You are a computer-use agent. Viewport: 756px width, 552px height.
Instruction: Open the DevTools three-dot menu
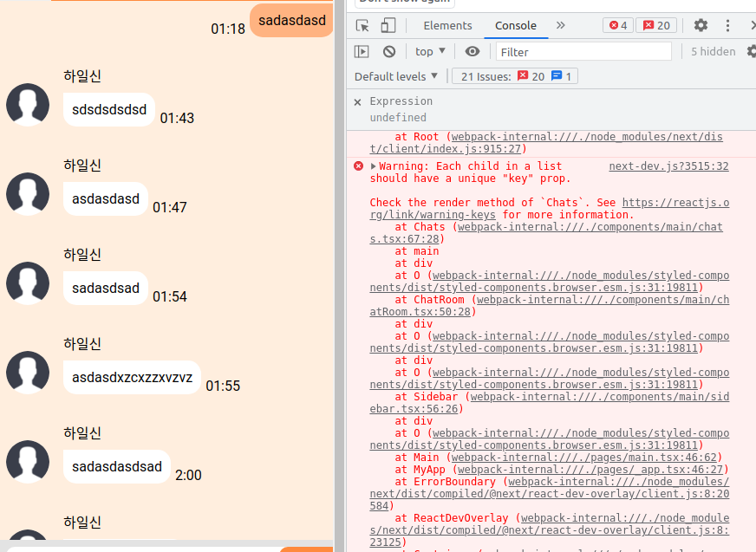727,25
